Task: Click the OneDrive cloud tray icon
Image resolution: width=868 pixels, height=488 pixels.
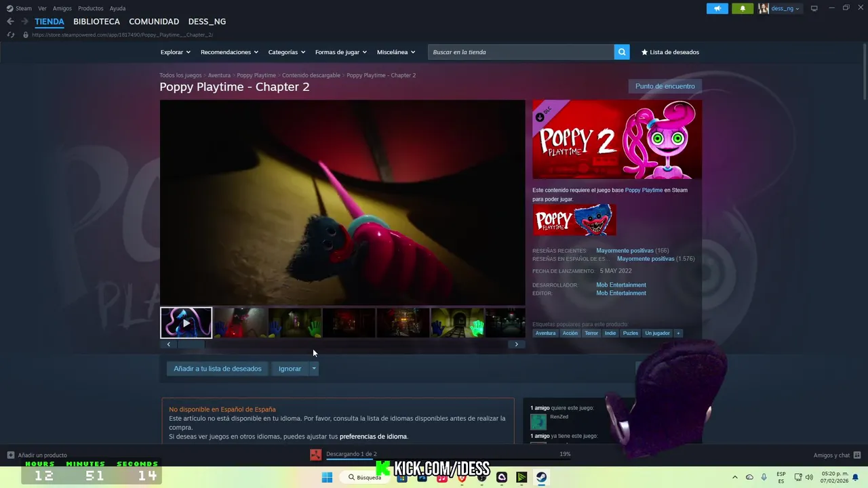Action: 749,477
